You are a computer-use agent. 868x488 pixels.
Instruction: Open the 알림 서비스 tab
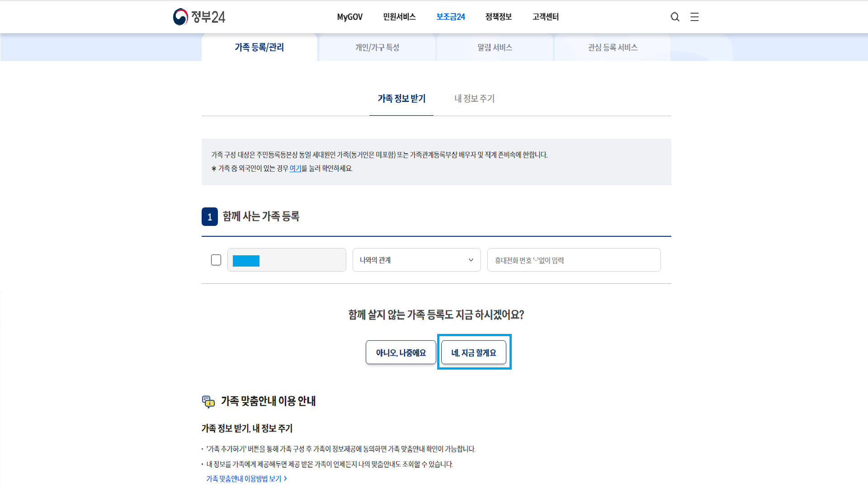tap(495, 47)
